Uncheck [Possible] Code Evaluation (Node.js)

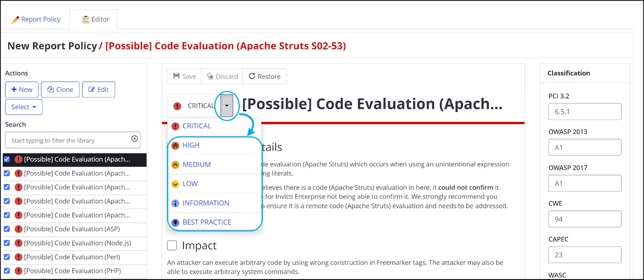pos(6,243)
